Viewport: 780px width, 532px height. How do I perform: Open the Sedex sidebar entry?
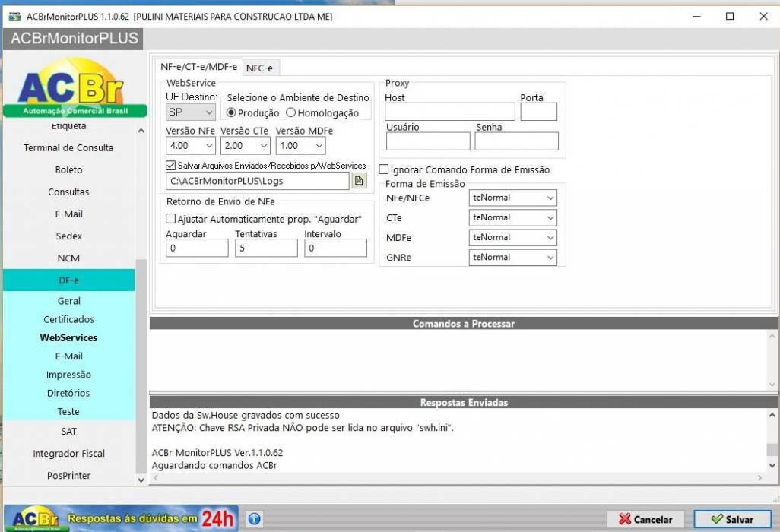point(68,236)
